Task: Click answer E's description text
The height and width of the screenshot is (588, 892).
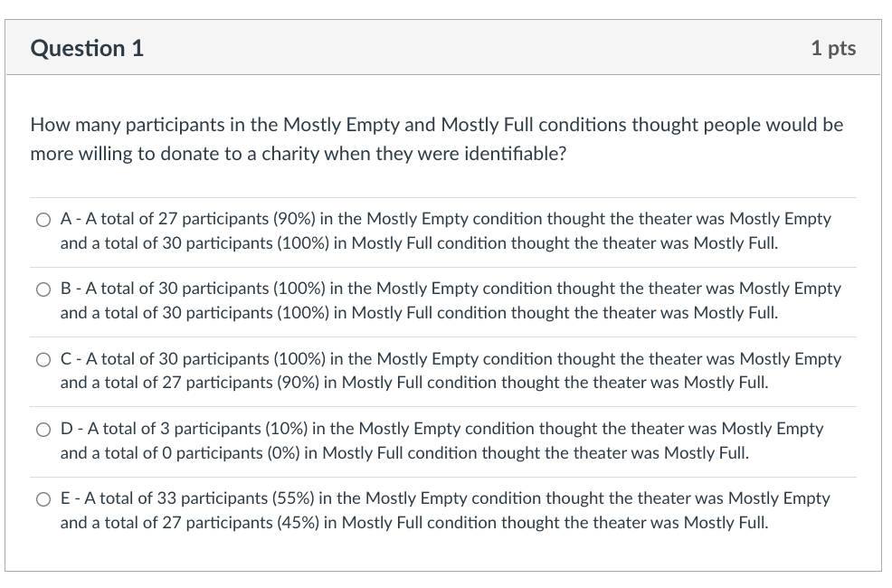Action: 444,510
